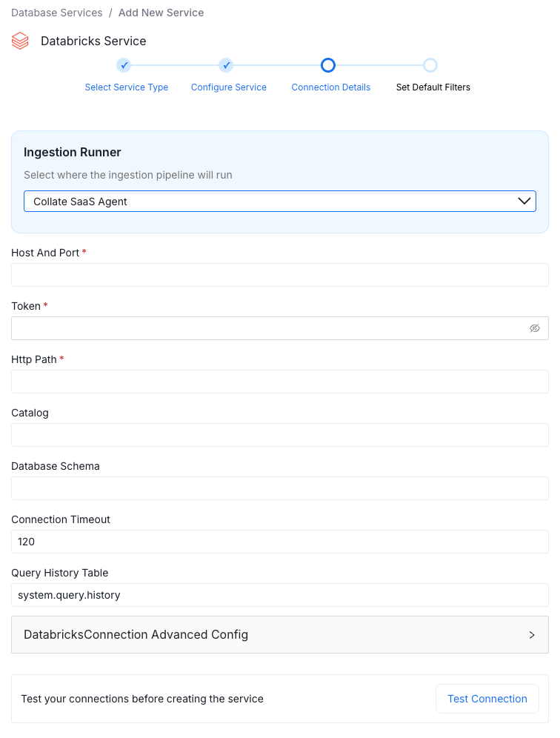
Task: Click the Set Default Filters step circle
Action: (x=430, y=65)
